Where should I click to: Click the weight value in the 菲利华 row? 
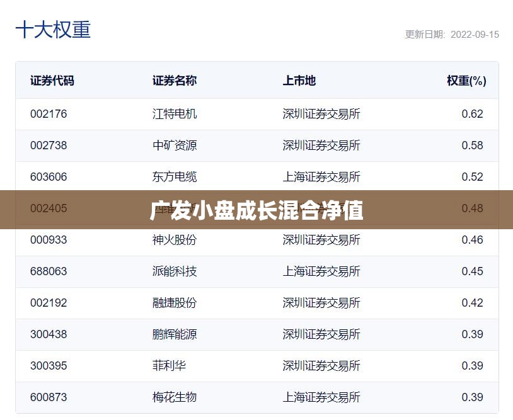[472, 366]
